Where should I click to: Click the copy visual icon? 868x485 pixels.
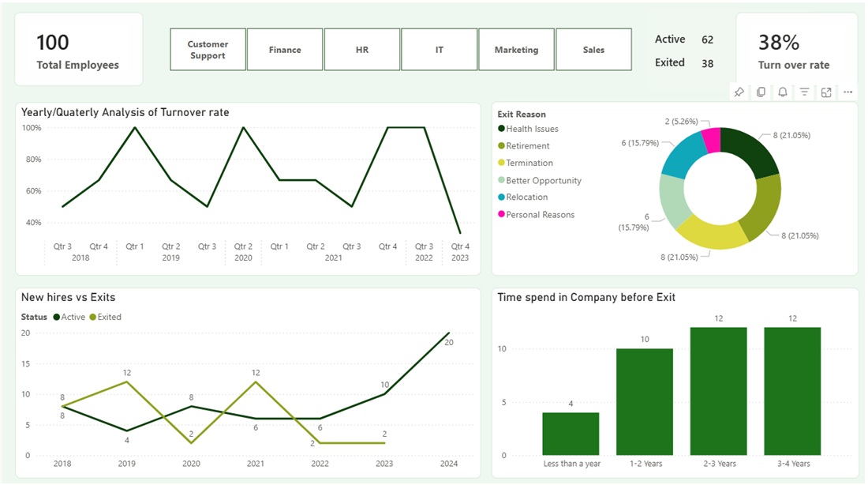click(761, 92)
